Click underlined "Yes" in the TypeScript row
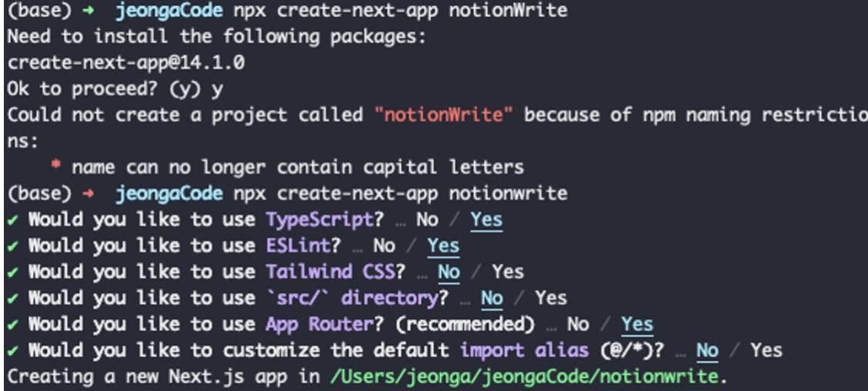868x391 pixels. click(486, 220)
